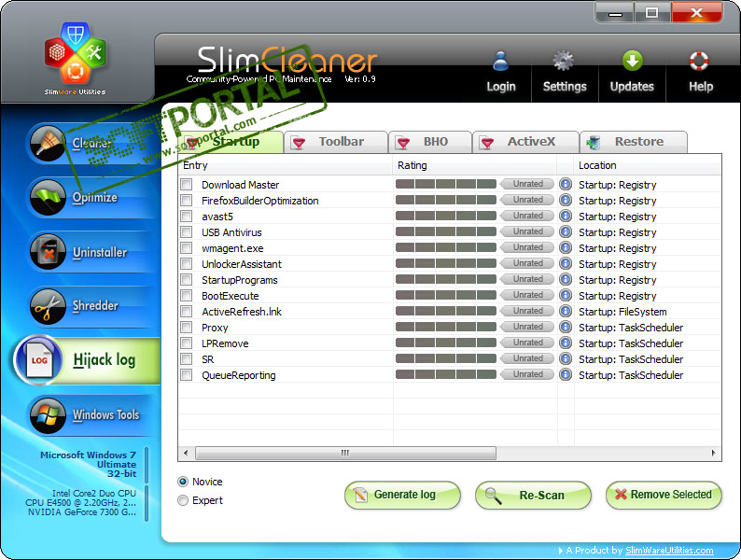Select the Hijack log section

88,360
